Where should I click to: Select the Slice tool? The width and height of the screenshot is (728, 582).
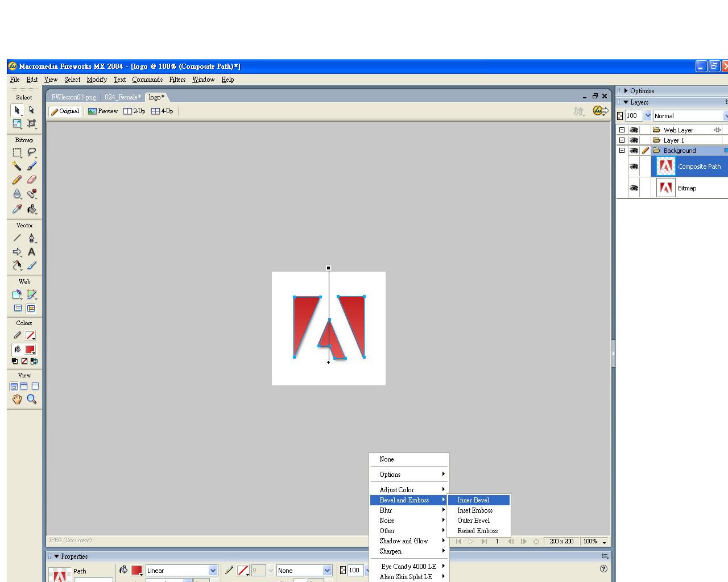point(31,294)
